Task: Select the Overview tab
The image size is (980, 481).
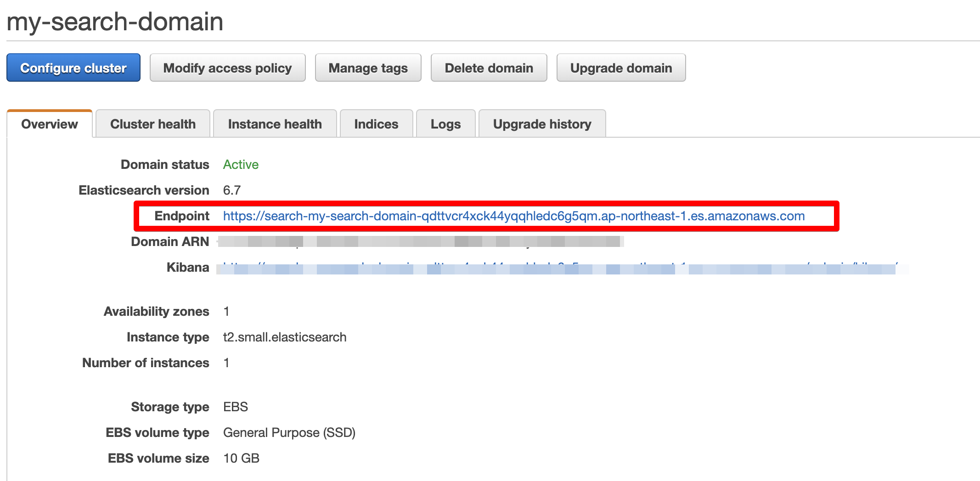Action: coord(49,123)
